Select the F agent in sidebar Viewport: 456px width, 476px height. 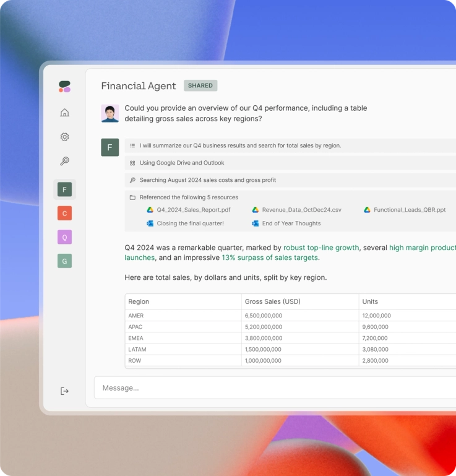click(x=64, y=189)
